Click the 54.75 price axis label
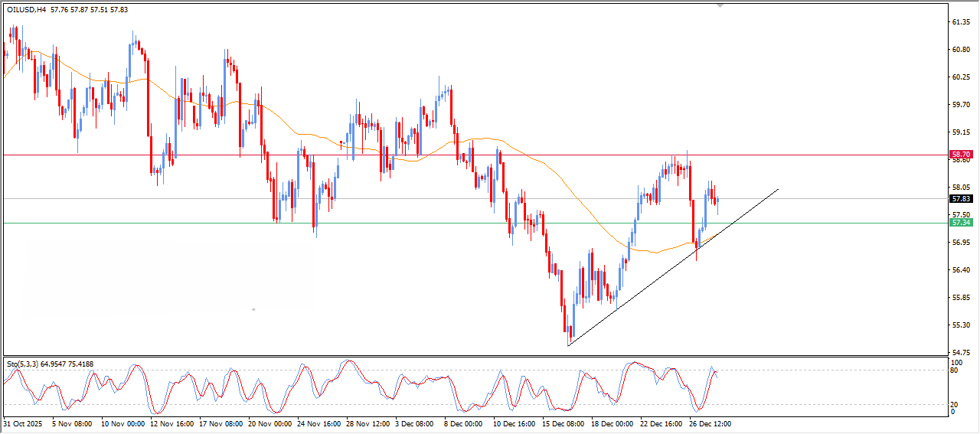The image size is (980, 434). [961, 352]
